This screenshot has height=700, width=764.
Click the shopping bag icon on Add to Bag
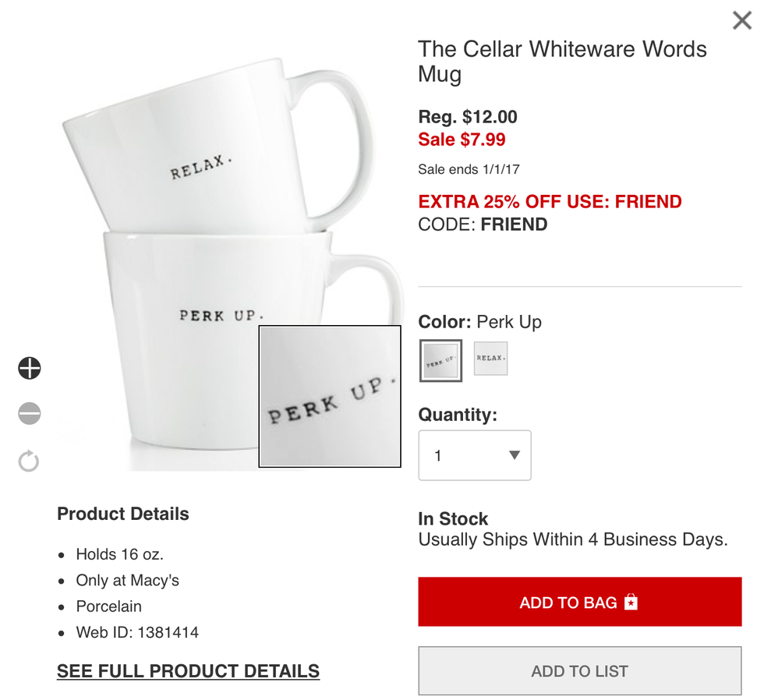point(631,602)
